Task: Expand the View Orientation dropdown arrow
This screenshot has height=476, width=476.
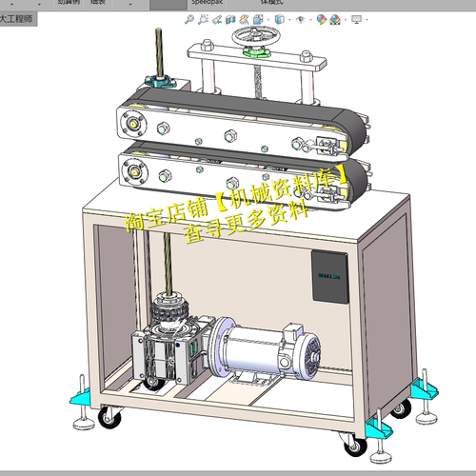Action: click(x=268, y=20)
